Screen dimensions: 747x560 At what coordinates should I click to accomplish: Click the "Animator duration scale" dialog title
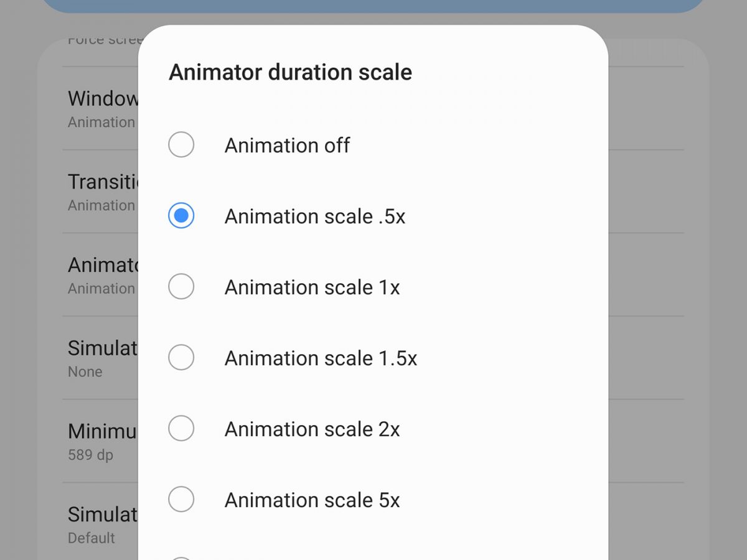[x=290, y=72]
